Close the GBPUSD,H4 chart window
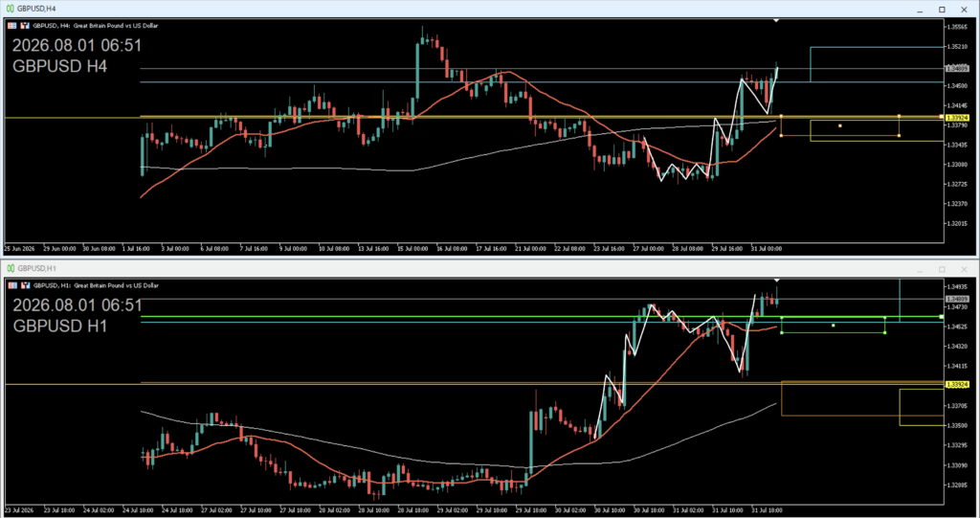Image resolution: width=980 pixels, height=518 pixels. click(x=965, y=10)
